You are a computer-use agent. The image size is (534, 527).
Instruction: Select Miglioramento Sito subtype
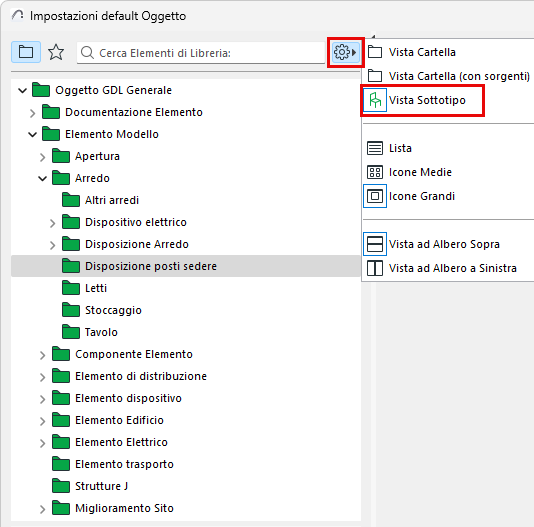[x=124, y=508]
